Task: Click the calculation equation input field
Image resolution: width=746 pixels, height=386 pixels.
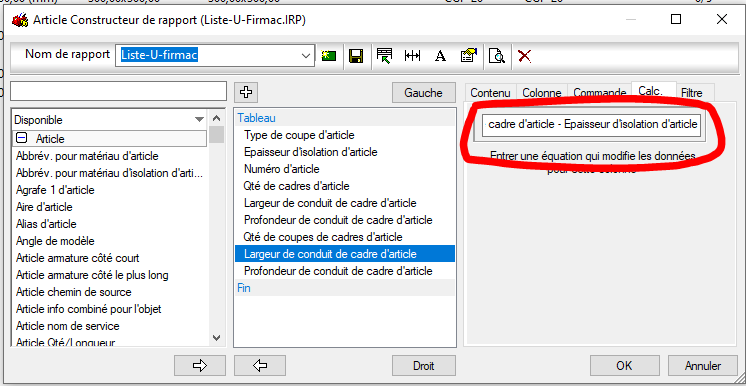Action: 591,125
